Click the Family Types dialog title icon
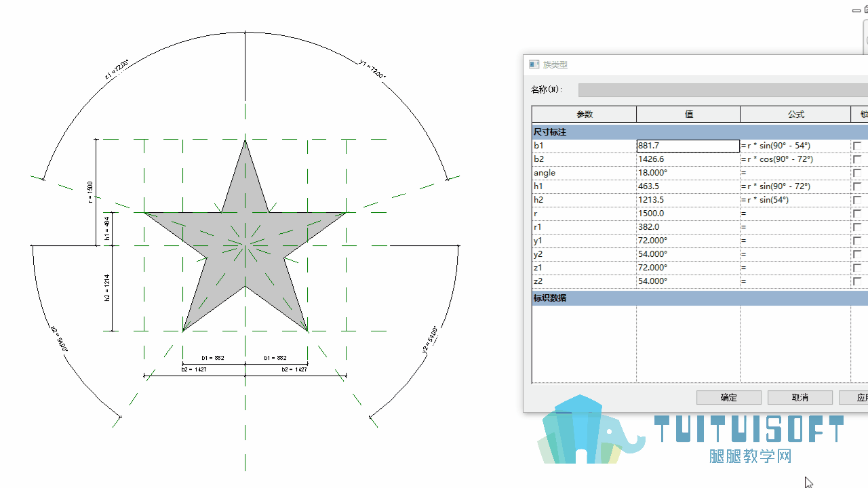The width and height of the screenshot is (868, 488). click(534, 64)
